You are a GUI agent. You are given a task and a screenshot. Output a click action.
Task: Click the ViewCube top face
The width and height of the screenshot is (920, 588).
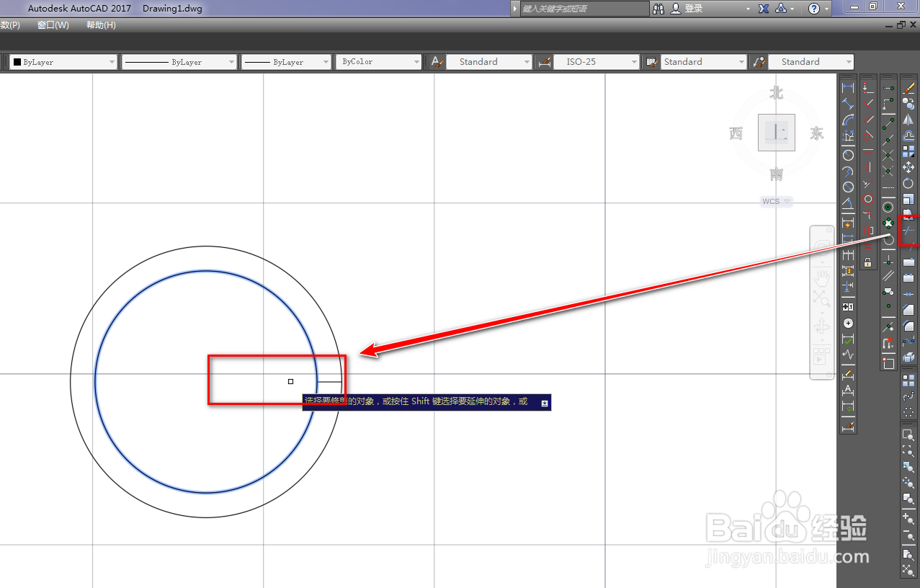click(x=777, y=133)
